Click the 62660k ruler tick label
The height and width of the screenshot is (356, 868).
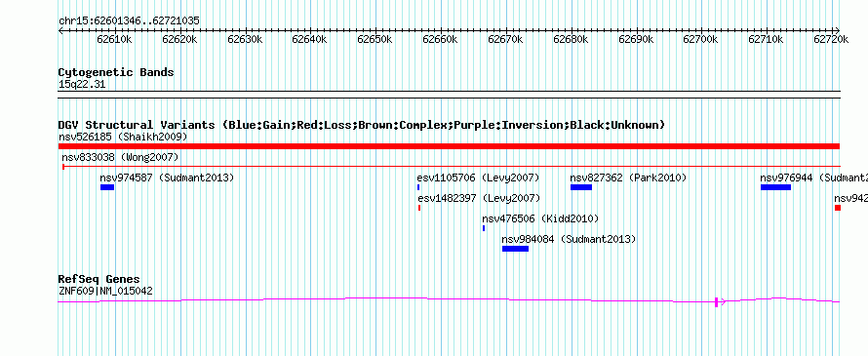click(x=440, y=39)
